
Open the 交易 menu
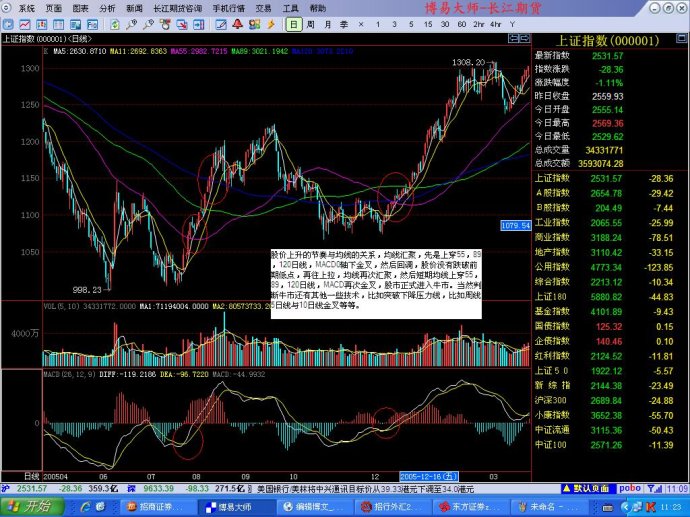point(264,8)
